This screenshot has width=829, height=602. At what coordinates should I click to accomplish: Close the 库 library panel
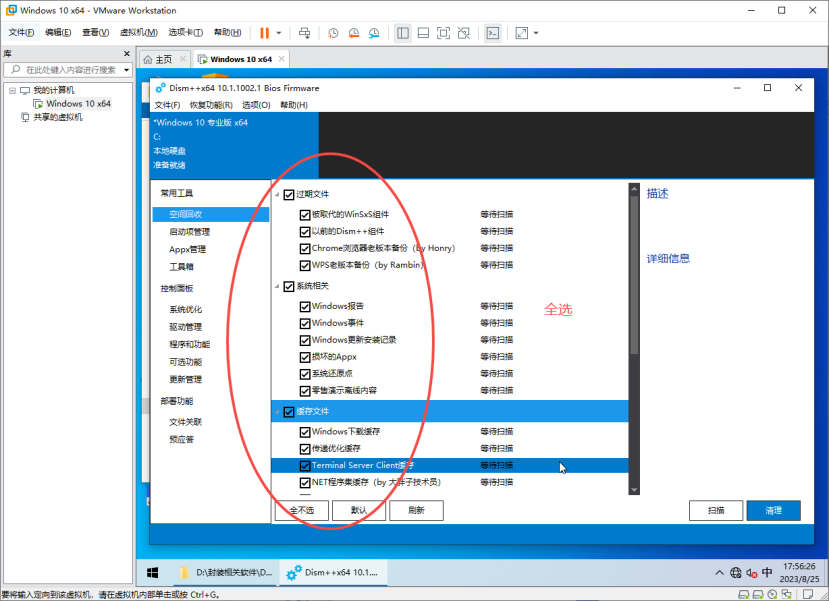click(126, 53)
